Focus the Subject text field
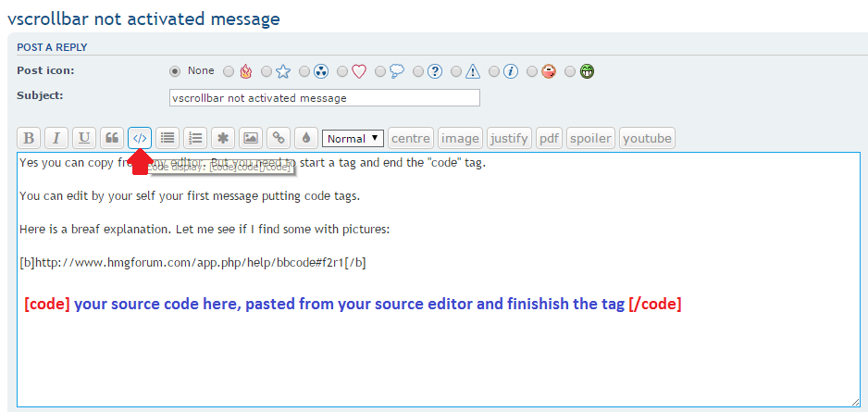The height and width of the screenshot is (412, 868). click(325, 98)
